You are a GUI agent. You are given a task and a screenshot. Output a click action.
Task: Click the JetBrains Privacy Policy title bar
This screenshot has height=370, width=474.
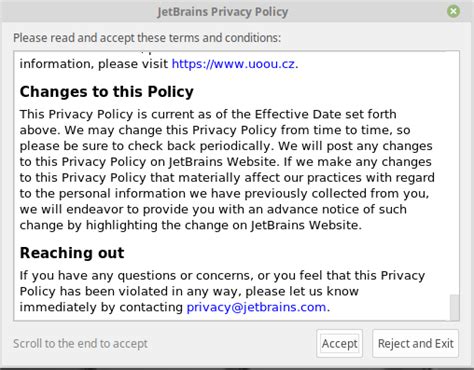tap(223, 12)
